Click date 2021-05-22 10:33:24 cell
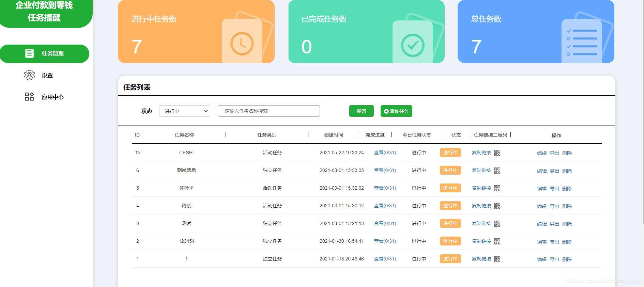Viewport: 644px width, 287px height. click(x=342, y=153)
